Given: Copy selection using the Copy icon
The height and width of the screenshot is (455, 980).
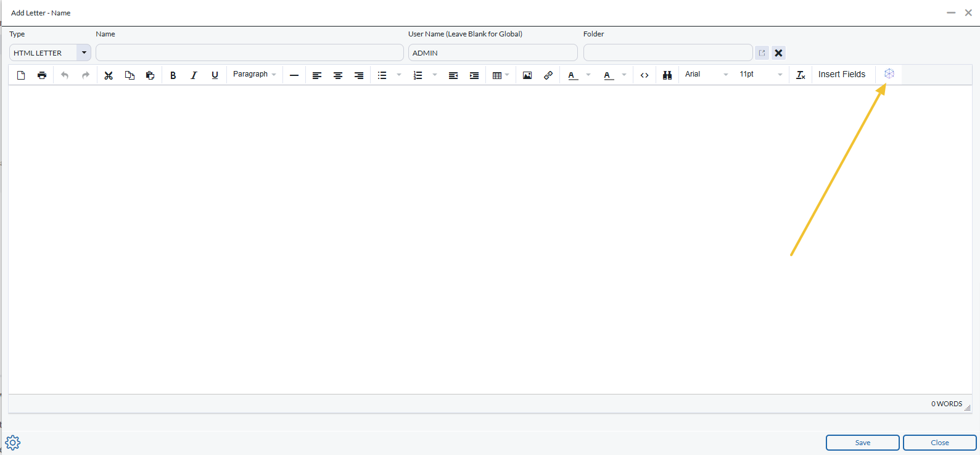Looking at the screenshot, I should pos(130,75).
